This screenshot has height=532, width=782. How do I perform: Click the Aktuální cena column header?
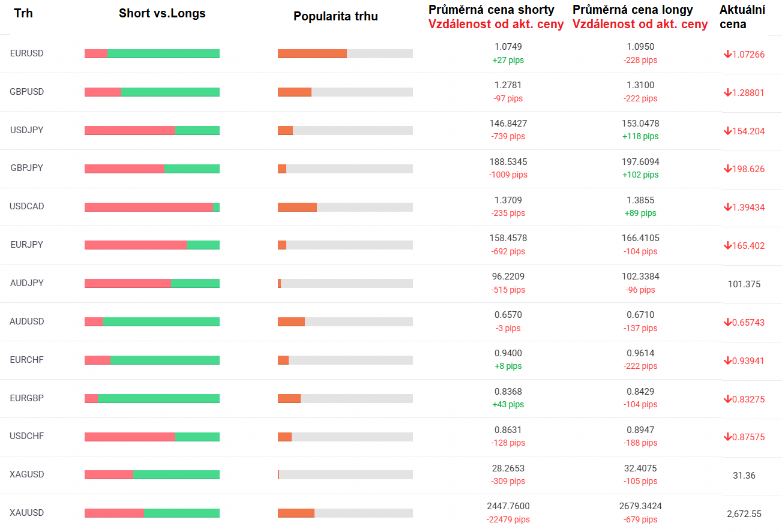pyautogui.click(x=742, y=17)
